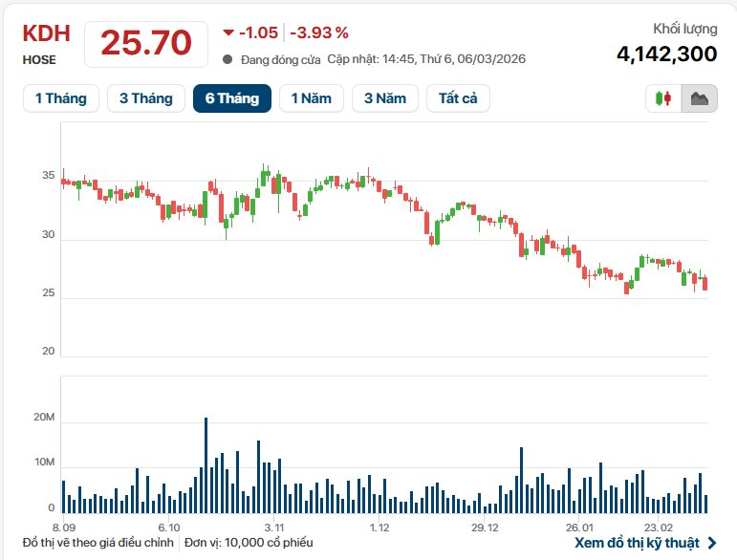Click the tallest bar in volume chart

[x=206, y=465]
